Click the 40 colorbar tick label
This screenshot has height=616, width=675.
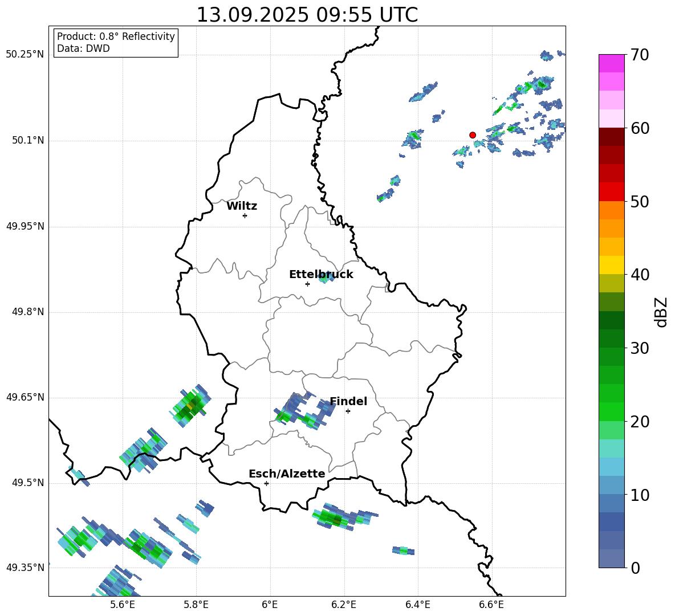pos(639,275)
